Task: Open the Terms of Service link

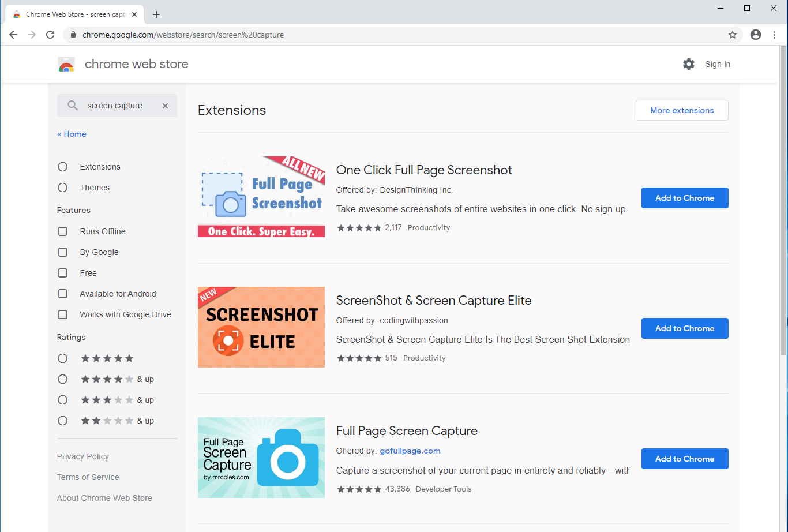Action: point(88,477)
